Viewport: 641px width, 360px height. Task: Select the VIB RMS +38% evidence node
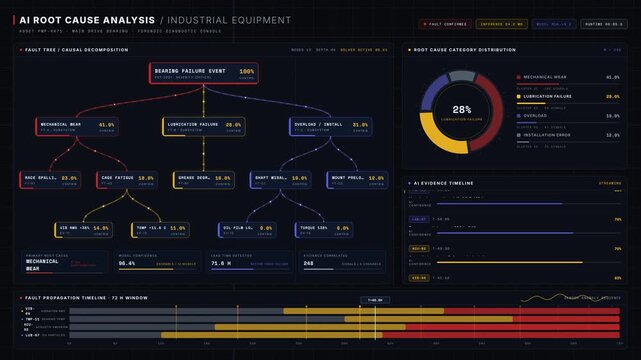pos(83,230)
